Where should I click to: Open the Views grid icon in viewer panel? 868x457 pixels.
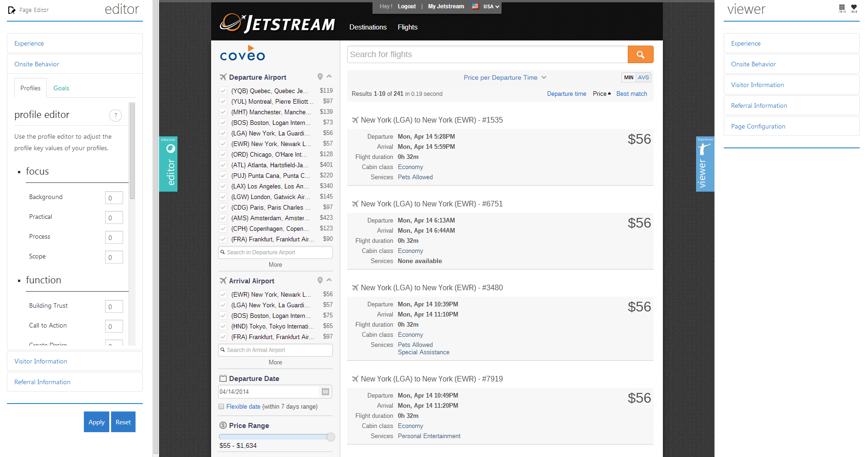(x=841, y=8)
